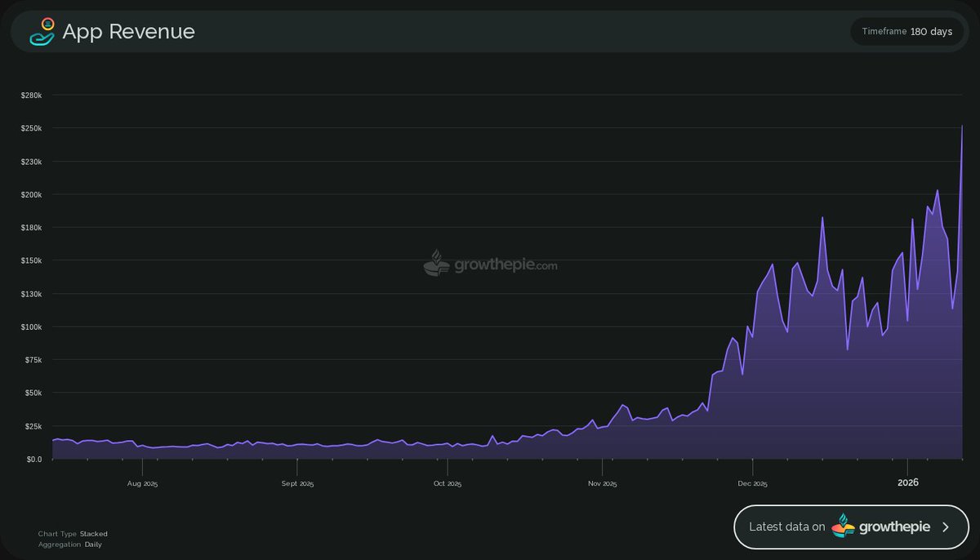Image resolution: width=980 pixels, height=560 pixels.
Task: Select the App Revenue title
Action: pyautogui.click(x=128, y=31)
